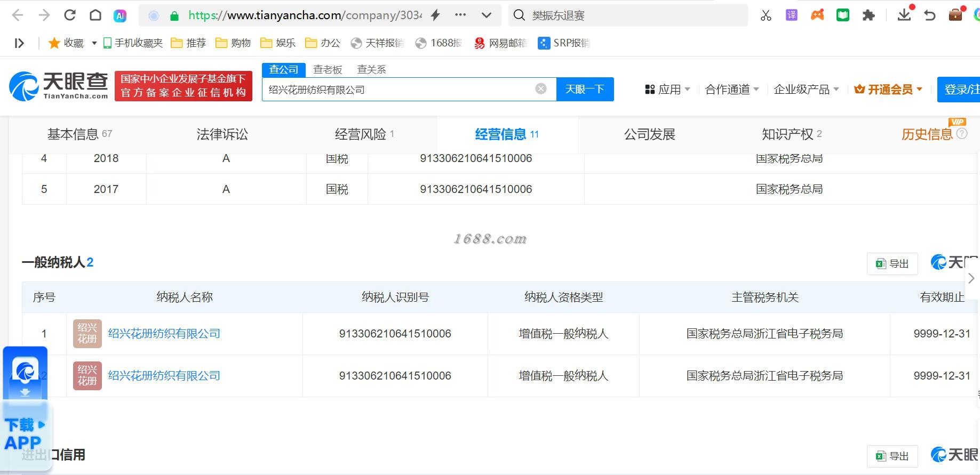The height and width of the screenshot is (475, 980).
Task: Open the SRP报销 bookmark
Action: [564, 43]
